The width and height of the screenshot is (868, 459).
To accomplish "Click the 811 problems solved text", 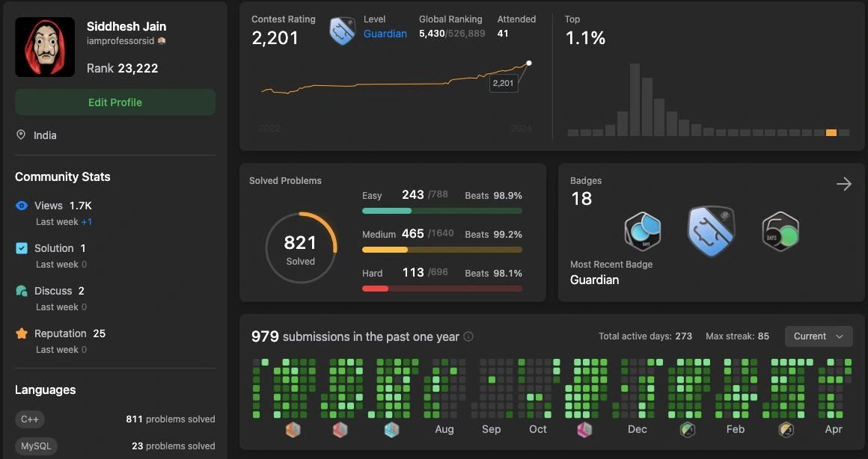I will (x=171, y=419).
